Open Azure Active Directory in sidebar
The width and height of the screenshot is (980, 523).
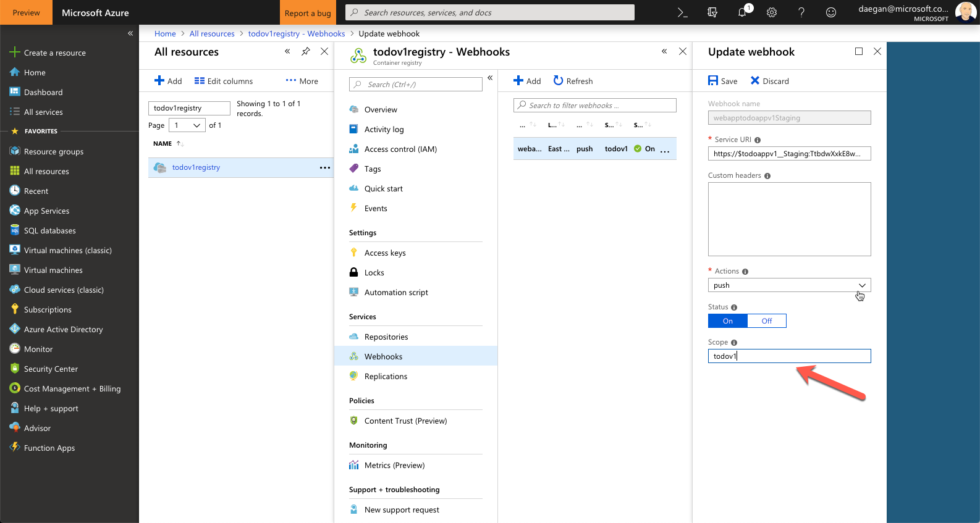(x=56, y=330)
